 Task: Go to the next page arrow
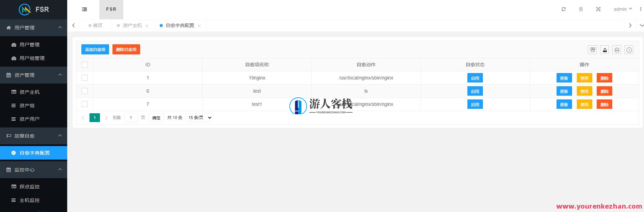coord(106,118)
